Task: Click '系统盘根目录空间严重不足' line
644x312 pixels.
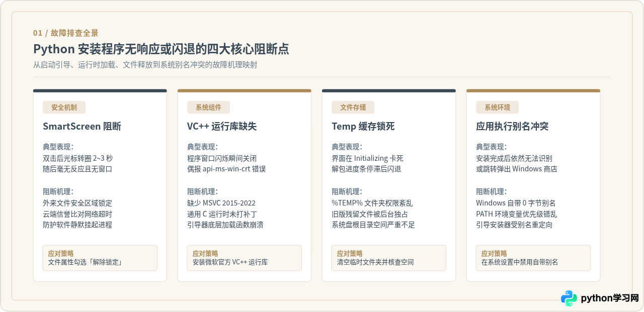Action: (x=373, y=225)
